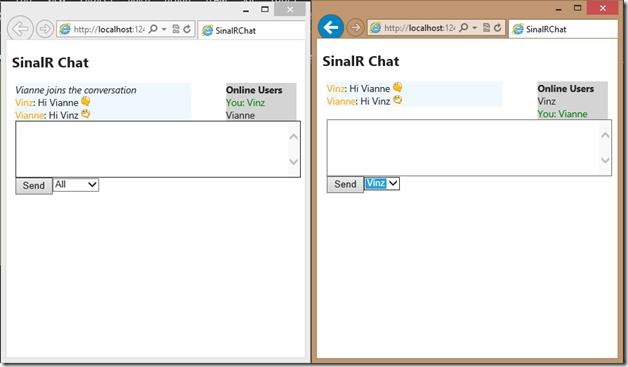Click 'Vinz' in the right Online Users list

point(546,101)
